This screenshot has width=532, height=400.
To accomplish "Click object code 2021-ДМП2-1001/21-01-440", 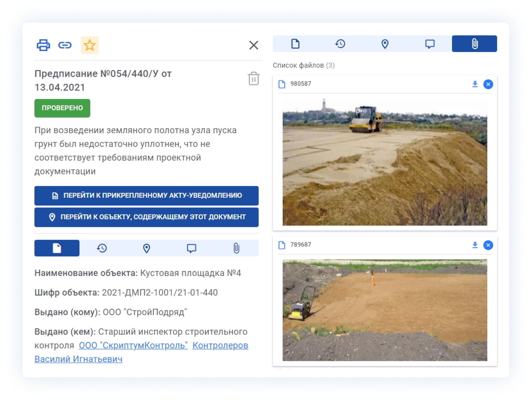I will click(160, 293).
